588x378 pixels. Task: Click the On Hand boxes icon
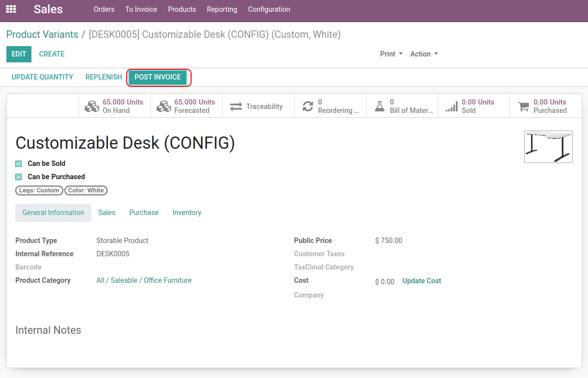[x=92, y=107]
